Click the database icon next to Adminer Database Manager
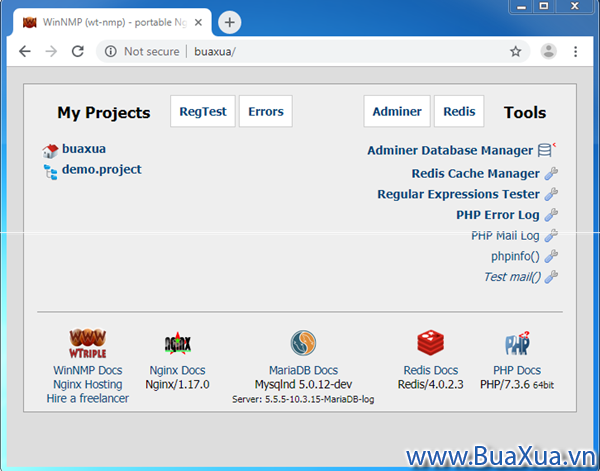 click(x=546, y=150)
